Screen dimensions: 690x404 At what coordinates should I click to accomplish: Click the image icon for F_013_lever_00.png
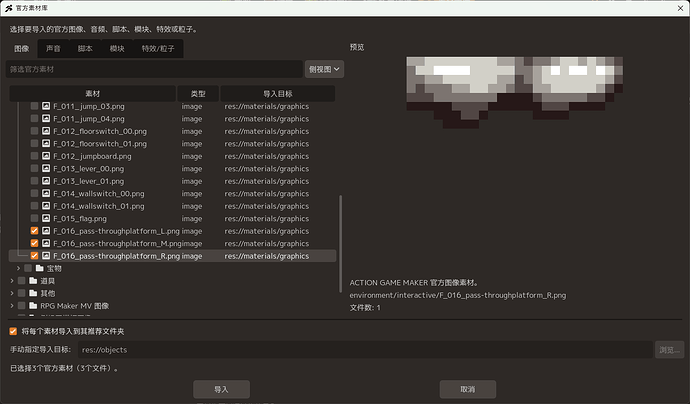(46, 169)
